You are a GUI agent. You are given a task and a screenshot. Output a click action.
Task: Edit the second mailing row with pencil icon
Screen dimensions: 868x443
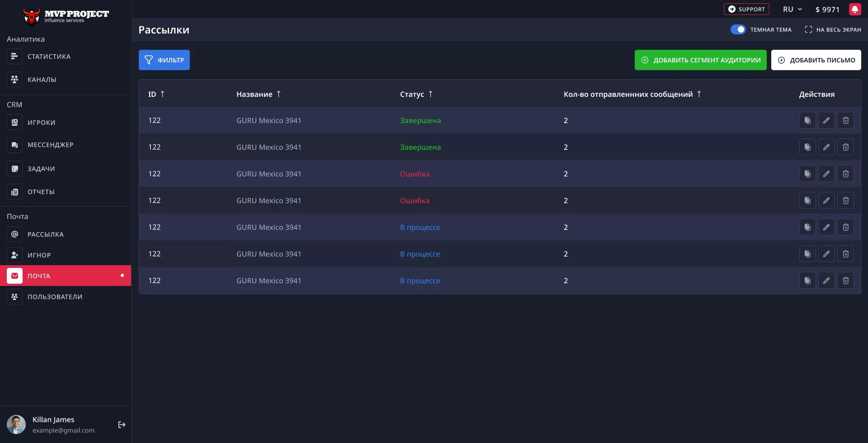(x=826, y=147)
